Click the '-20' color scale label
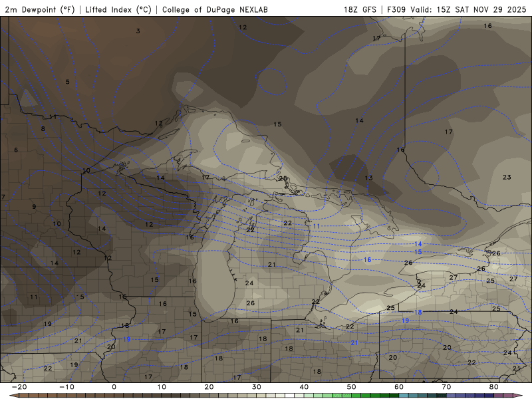The width and height of the screenshot is (532, 399). pyautogui.click(x=19, y=387)
